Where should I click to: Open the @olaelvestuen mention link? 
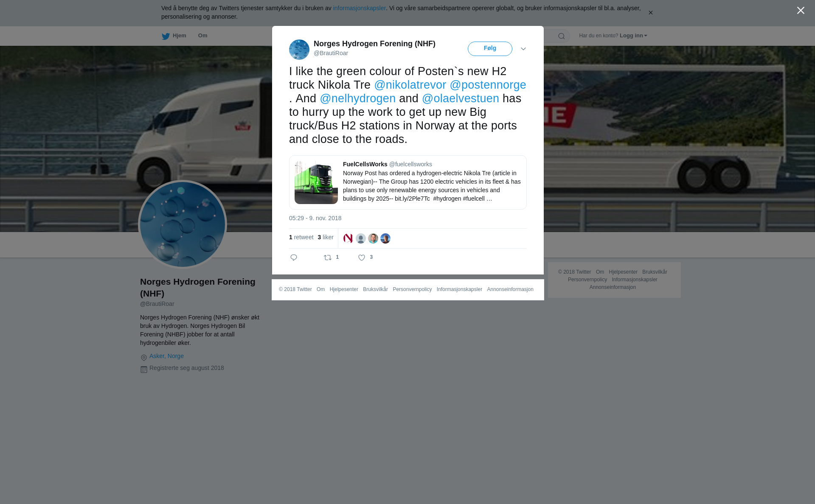(461, 98)
